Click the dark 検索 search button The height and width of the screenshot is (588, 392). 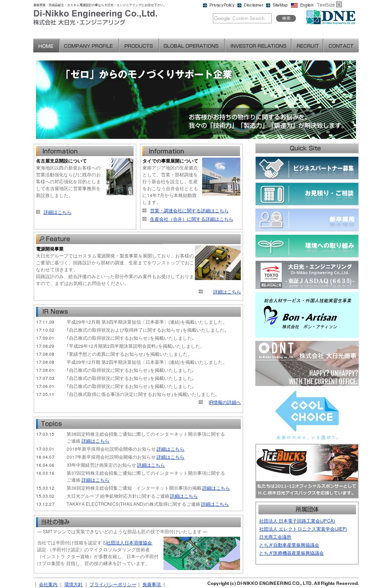click(x=286, y=18)
